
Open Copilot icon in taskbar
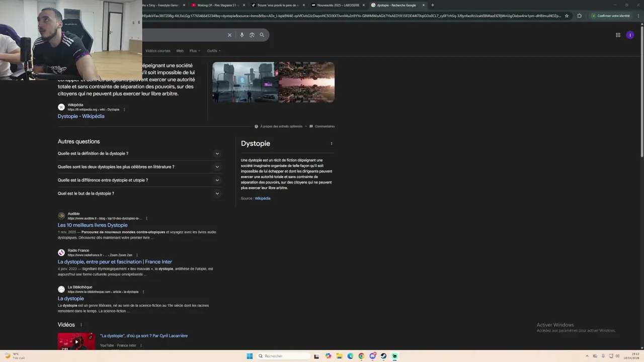coord(328,356)
